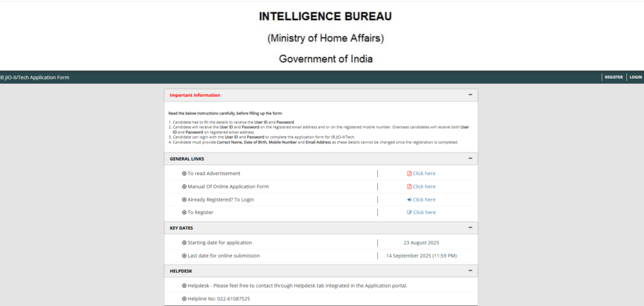Click the 'Important Information' red heading

[x=195, y=95]
